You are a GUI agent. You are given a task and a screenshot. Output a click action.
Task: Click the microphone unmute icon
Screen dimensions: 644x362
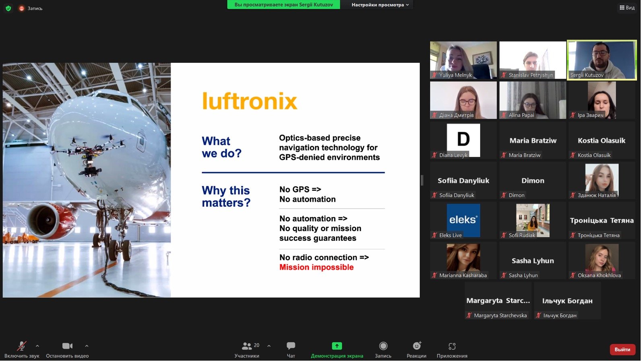tap(22, 346)
